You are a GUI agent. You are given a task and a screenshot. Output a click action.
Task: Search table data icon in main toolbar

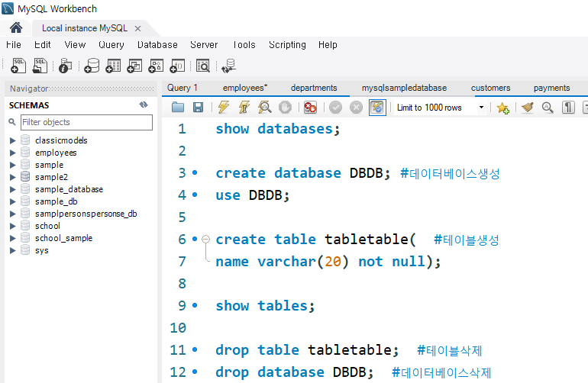(203, 66)
